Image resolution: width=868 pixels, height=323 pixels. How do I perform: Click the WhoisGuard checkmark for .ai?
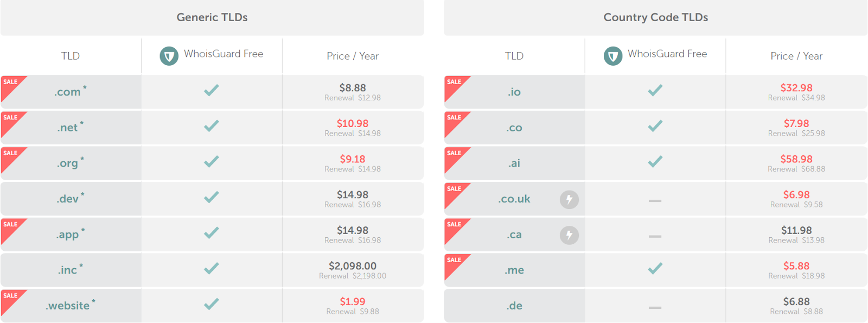(655, 161)
